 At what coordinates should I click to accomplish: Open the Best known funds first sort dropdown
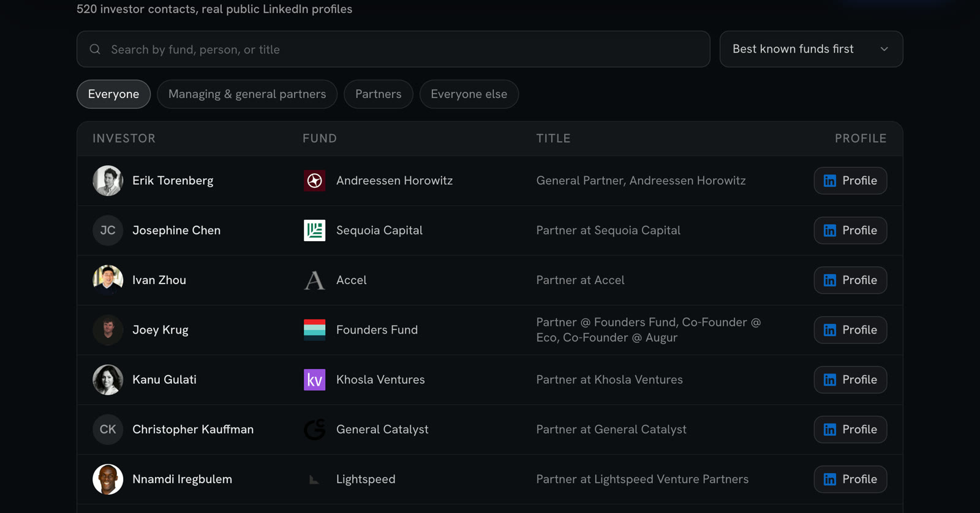tap(811, 49)
